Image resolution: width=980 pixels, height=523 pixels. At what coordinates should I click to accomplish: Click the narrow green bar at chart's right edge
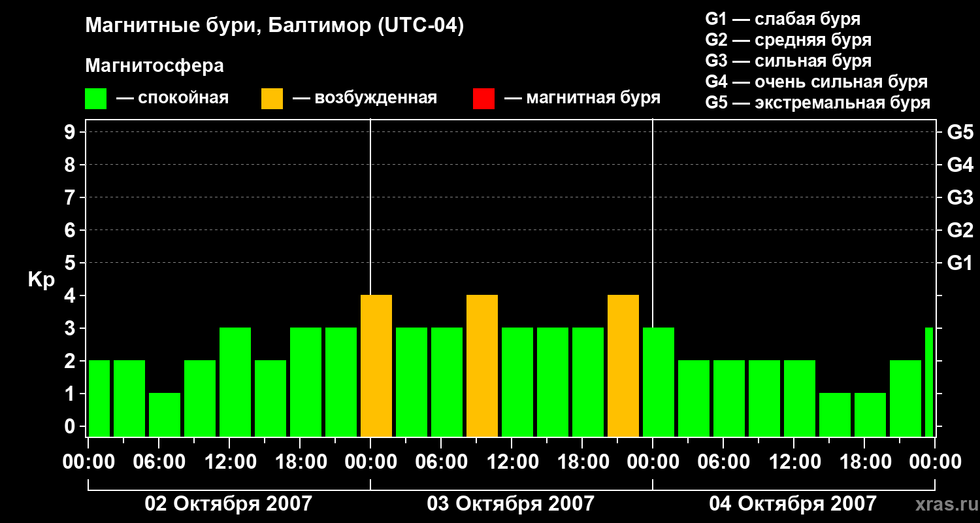coord(929,382)
